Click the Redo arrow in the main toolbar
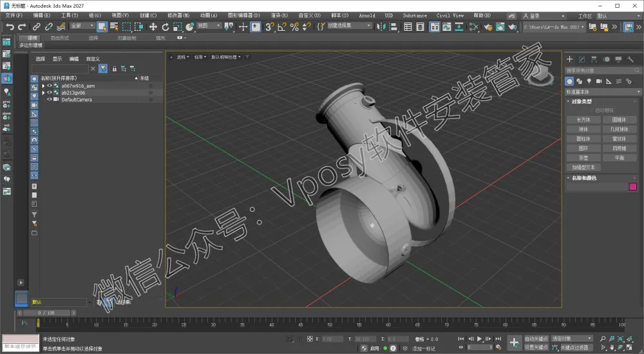 tap(22, 27)
